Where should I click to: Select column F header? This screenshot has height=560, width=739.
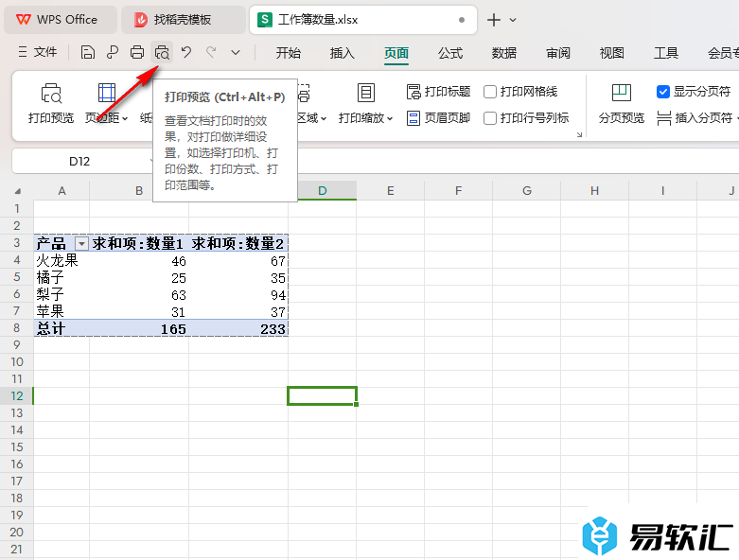[x=459, y=191]
